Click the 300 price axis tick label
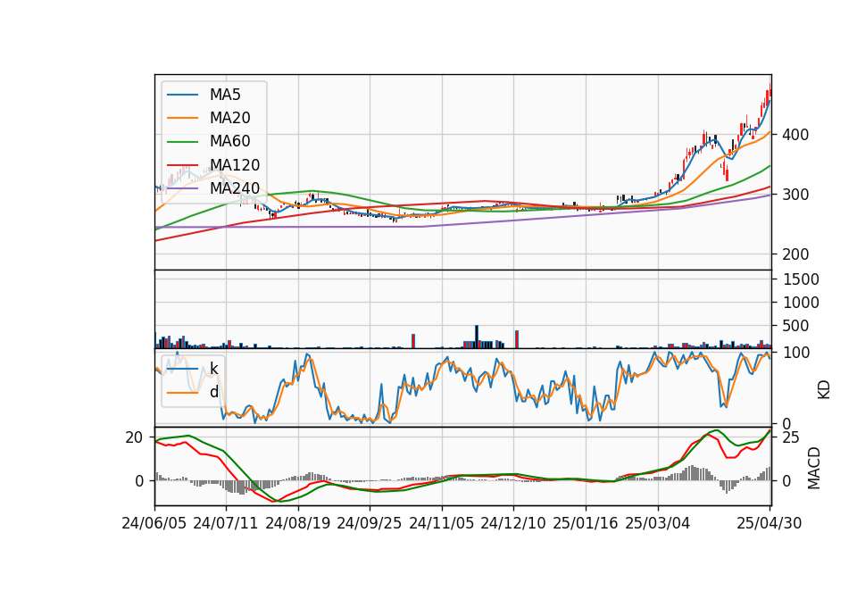 click(x=795, y=195)
